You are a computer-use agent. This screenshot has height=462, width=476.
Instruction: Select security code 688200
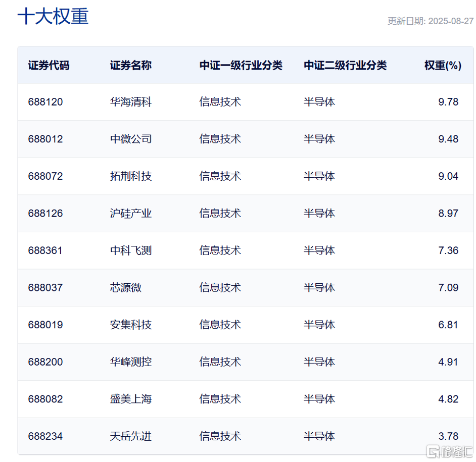pyautogui.click(x=45, y=362)
